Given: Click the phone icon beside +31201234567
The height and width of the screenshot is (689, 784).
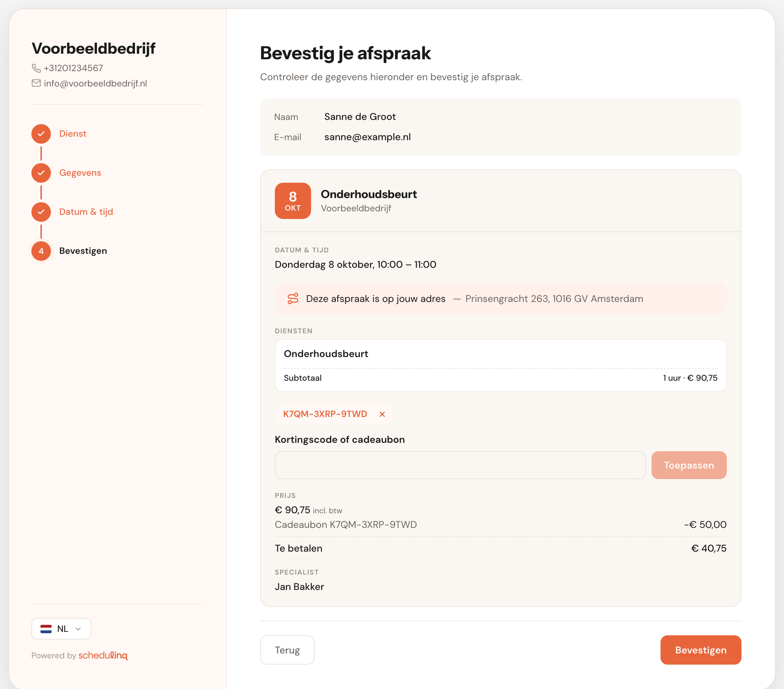Looking at the screenshot, I should [36, 68].
